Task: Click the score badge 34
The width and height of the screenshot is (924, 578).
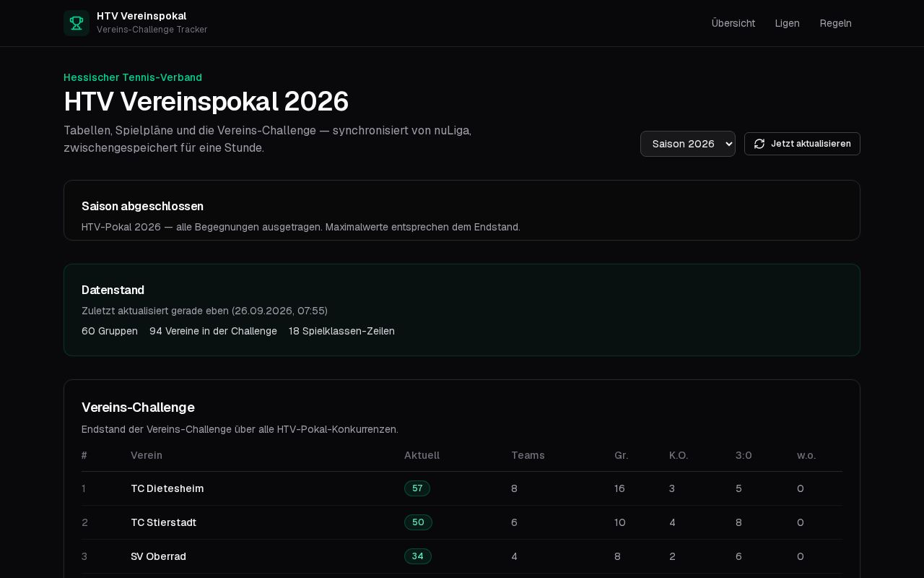Action: (x=418, y=556)
